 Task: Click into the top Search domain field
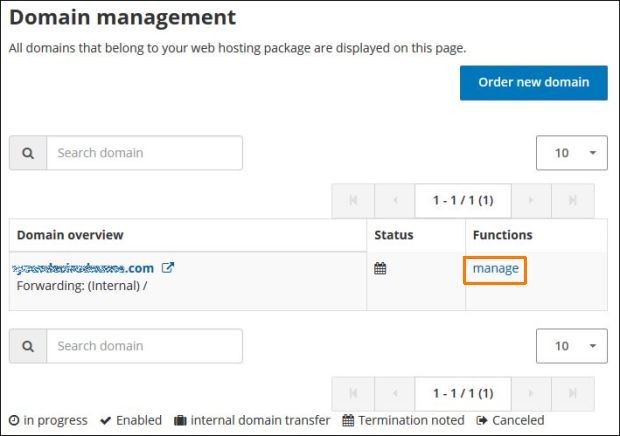click(x=144, y=153)
